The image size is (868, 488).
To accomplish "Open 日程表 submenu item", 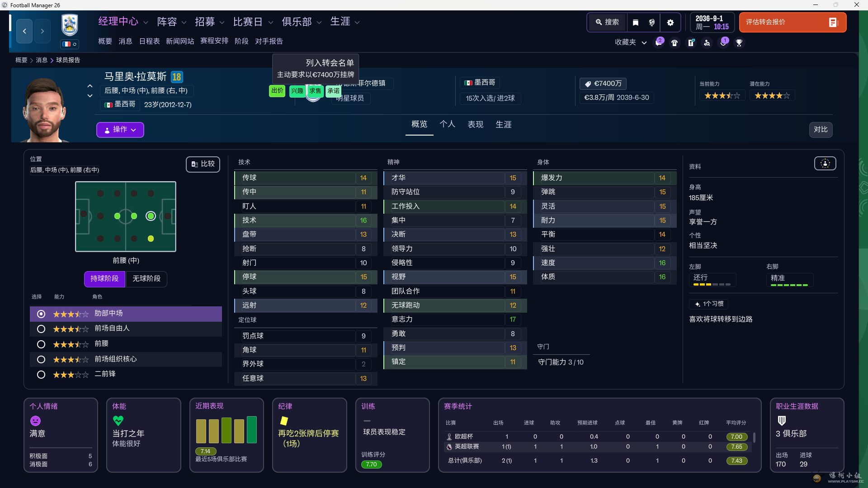I will pyautogui.click(x=149, y=41).
